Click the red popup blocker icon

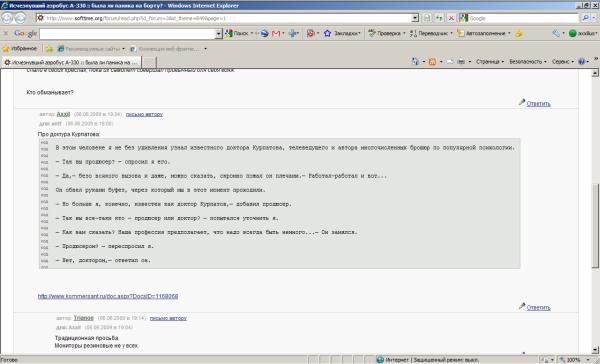(311, 34)
